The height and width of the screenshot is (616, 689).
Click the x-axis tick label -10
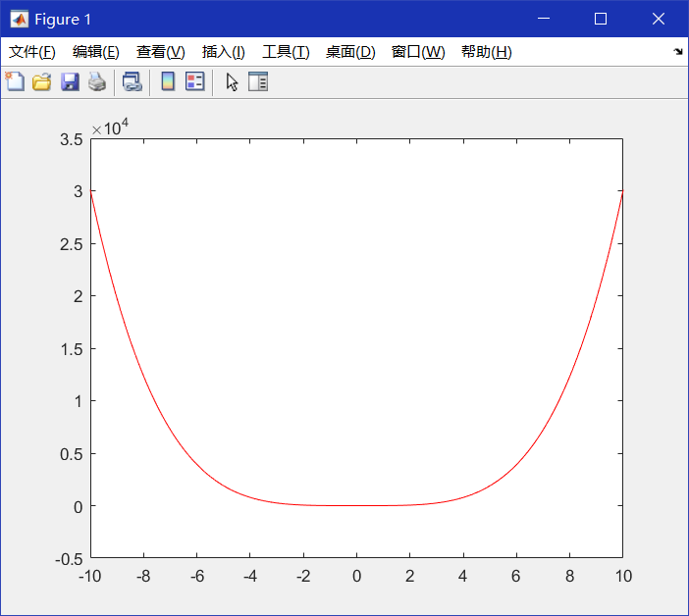point(89,576)
